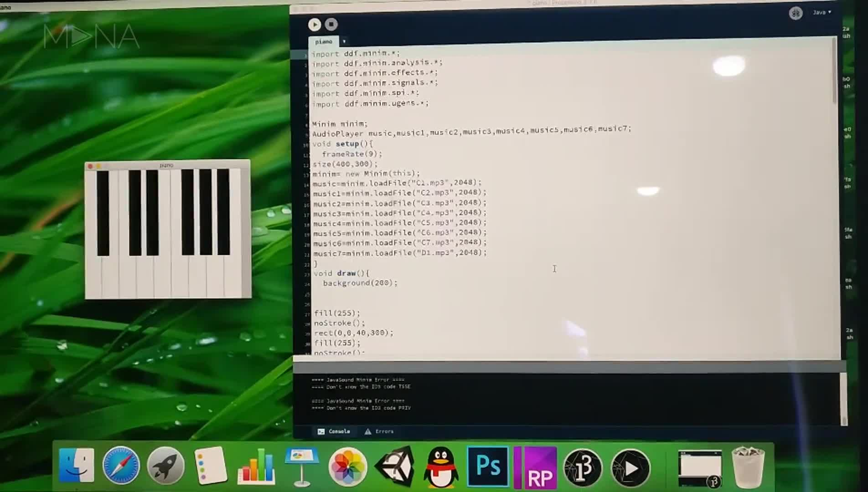Click the line 'import ddf.minim.analysis.*;'
This screenshot has width=868, height=492.
click(x=377, y=63)
